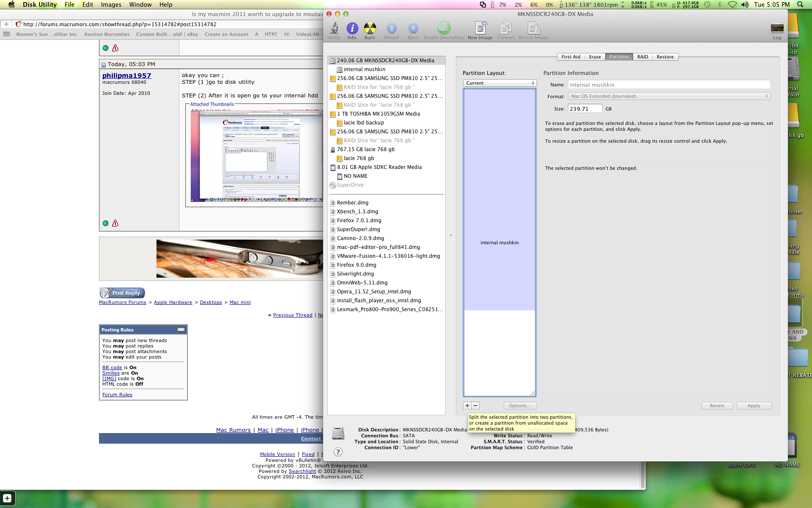
Task: Collapse the Posting Rules box
Action: (x=181, y=329)
